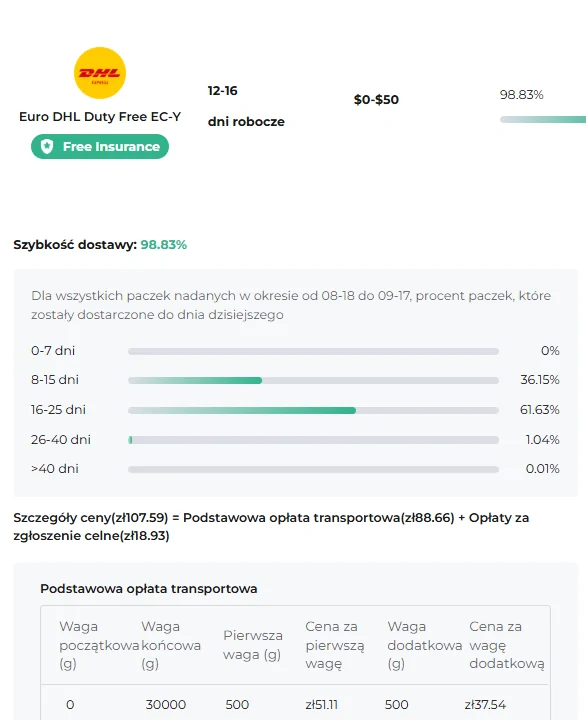This screenshot has height=720, width=586.
Task: Click the top delivery speed progress bar
Action: coord(543,119)
